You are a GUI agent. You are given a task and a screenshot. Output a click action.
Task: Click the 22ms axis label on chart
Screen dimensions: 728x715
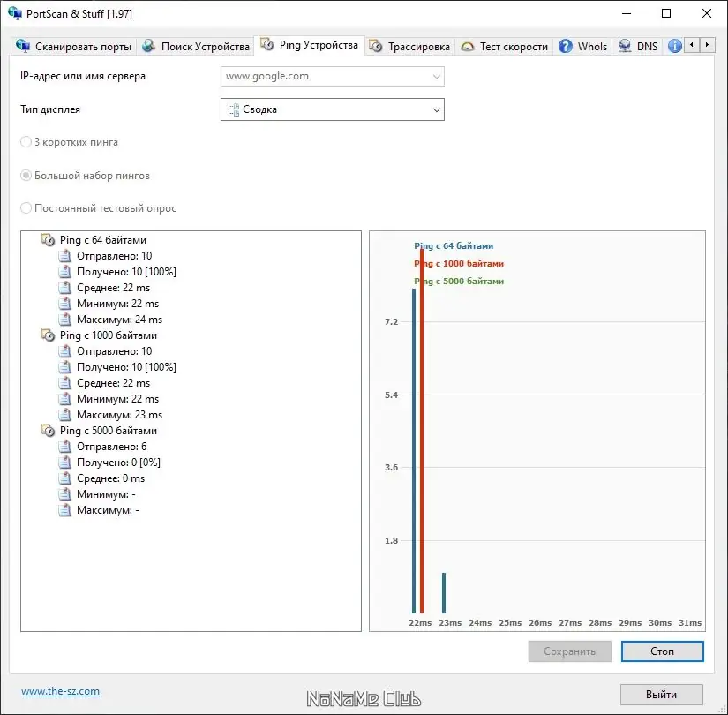click(x=420, y=623)
